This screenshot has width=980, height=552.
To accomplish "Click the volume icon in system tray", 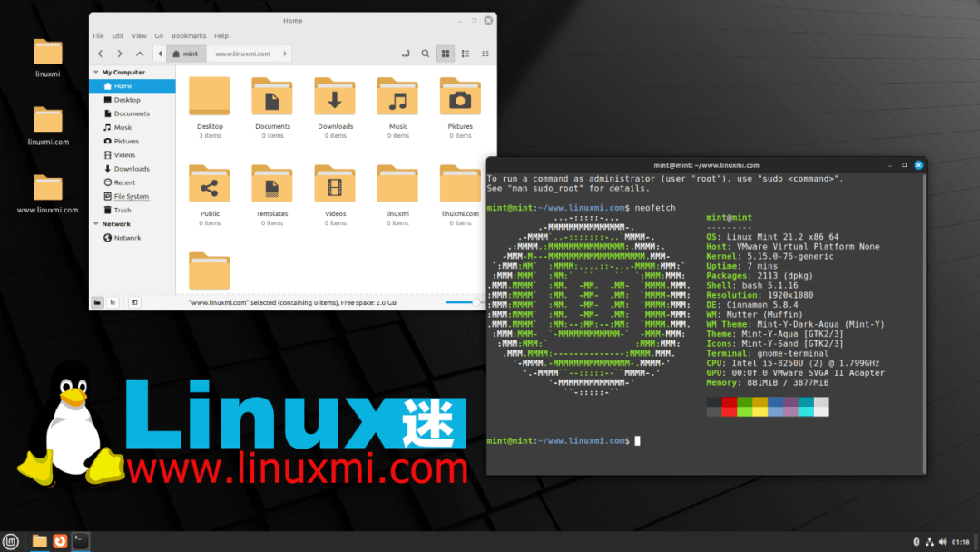I will click(x=941, y=540).
